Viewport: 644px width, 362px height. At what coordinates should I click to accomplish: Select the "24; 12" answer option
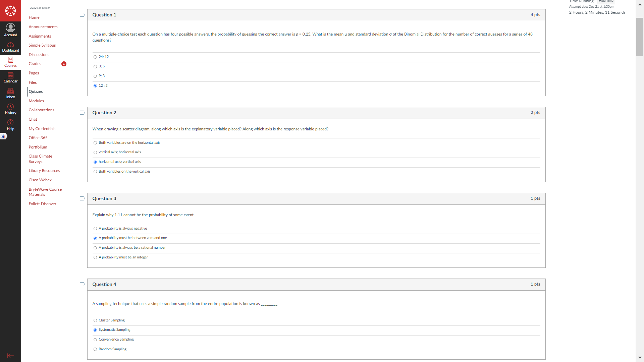click(x=95, y=57)
